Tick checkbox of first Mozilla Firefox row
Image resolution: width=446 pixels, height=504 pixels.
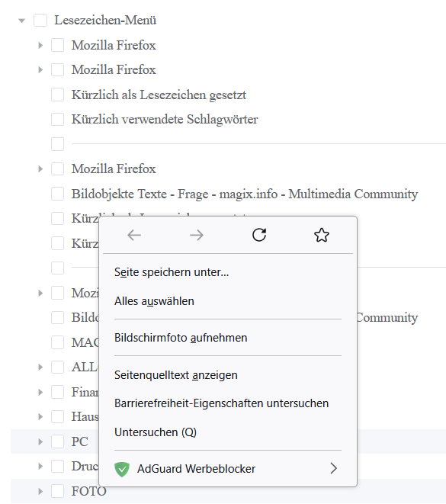(57, 45)
